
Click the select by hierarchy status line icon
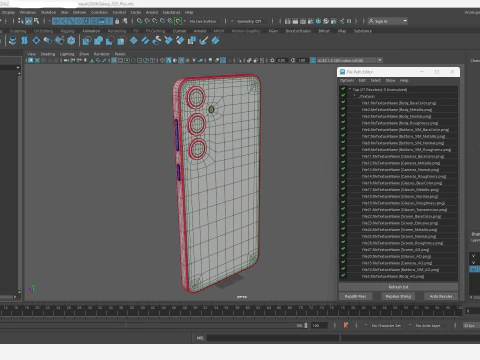[21, 21]
